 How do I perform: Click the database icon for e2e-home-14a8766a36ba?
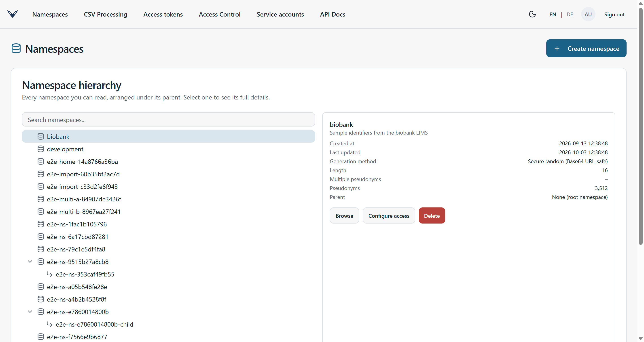click(40, 161)
